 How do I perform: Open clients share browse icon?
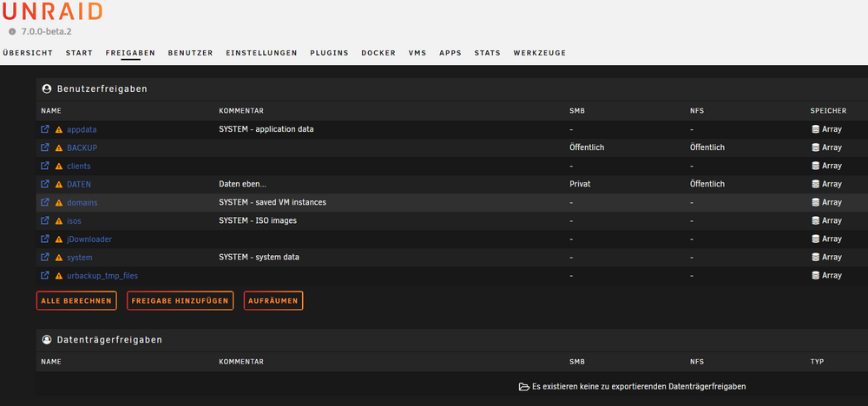click(x=45, y=166)
